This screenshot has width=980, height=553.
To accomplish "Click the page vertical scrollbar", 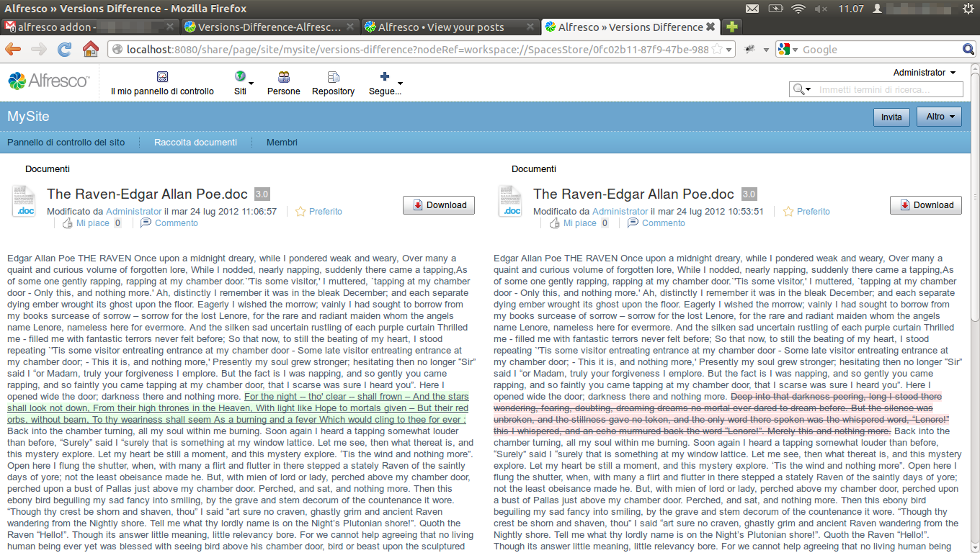I will [975, 307].
